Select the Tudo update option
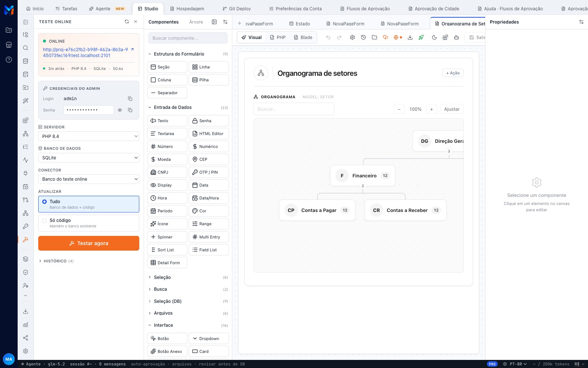This screenshot has width=588, height=368. (89, 204)
